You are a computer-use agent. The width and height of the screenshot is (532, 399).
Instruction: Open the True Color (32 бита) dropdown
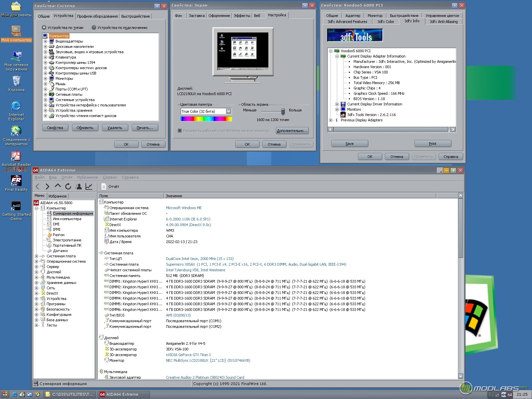(228, 111)
